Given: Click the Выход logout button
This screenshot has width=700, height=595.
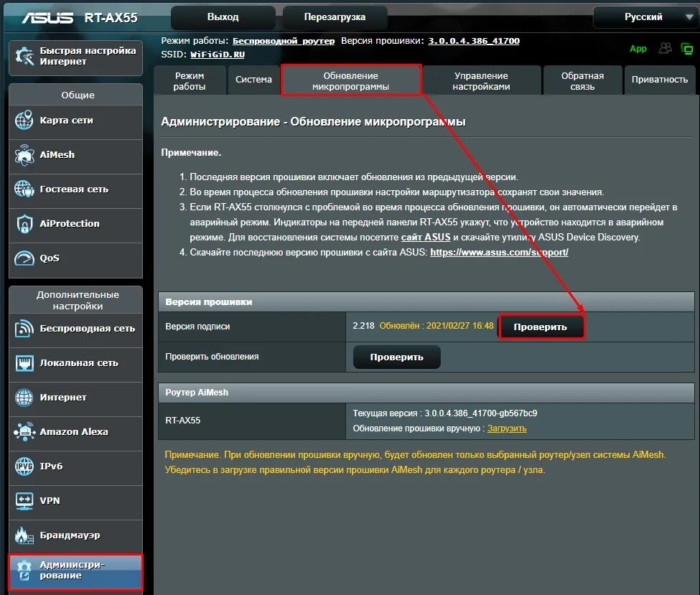Looking at the screenshot, I should 223,17.
